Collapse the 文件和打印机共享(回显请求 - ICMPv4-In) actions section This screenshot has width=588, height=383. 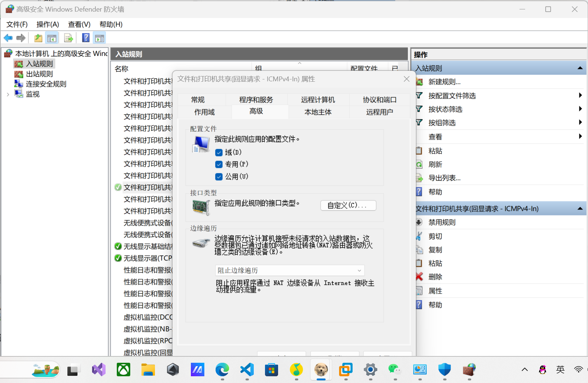[x=580, y=208]
